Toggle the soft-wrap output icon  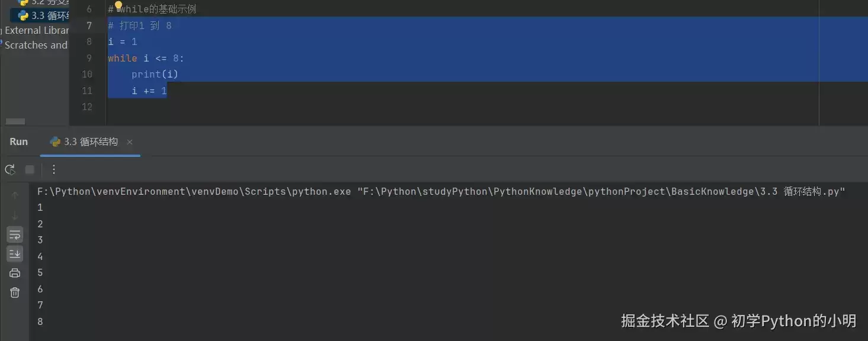(x=15, y=235)
